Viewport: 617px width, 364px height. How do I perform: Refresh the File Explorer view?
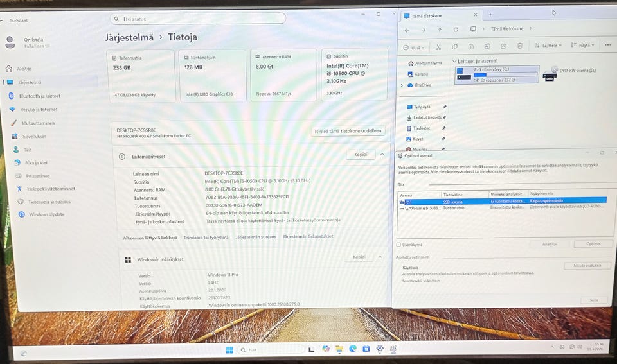tap(456, 30)
